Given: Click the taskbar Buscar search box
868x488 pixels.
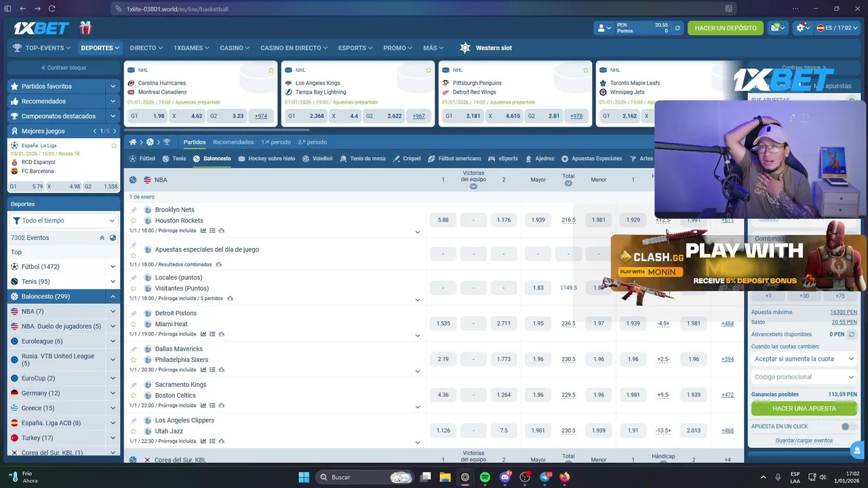Looking at the screenshot, I should (365, 477).
